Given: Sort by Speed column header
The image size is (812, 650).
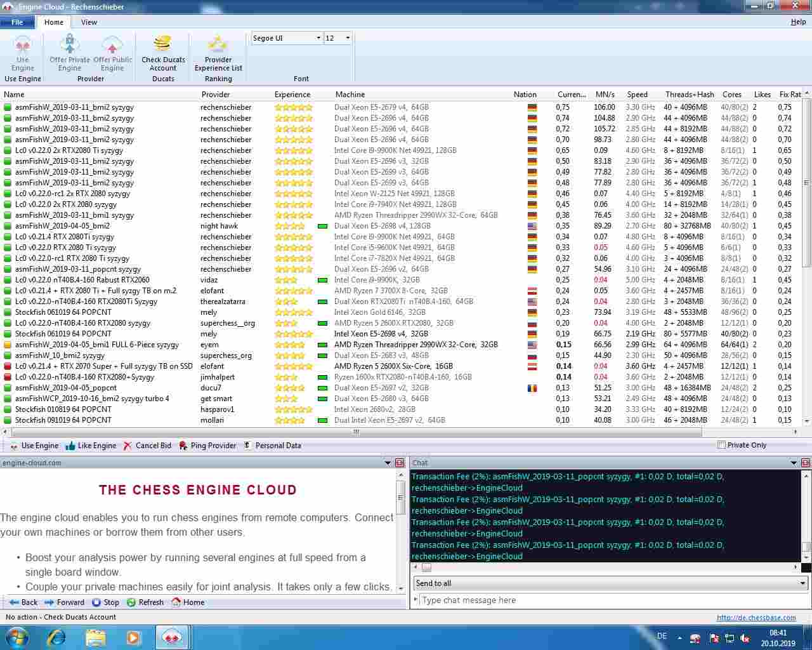Looking at the screenshot, I should (x=638, y=95).
